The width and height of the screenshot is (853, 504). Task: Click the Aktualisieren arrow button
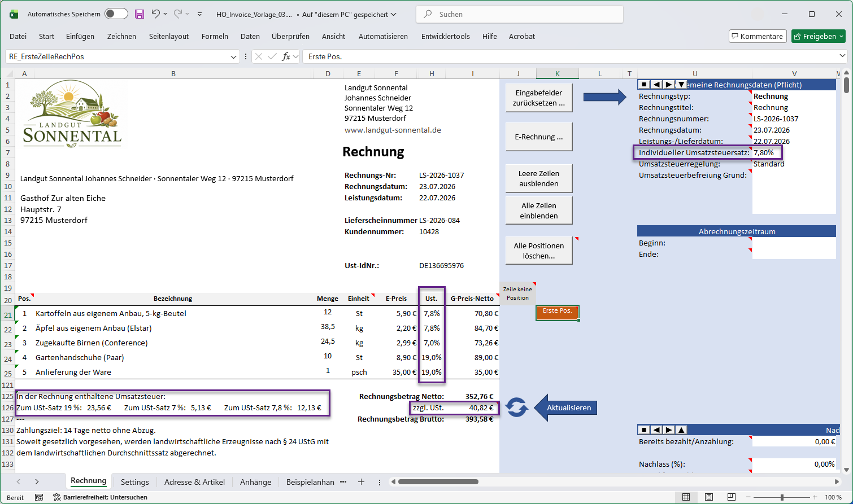point(565,407)
